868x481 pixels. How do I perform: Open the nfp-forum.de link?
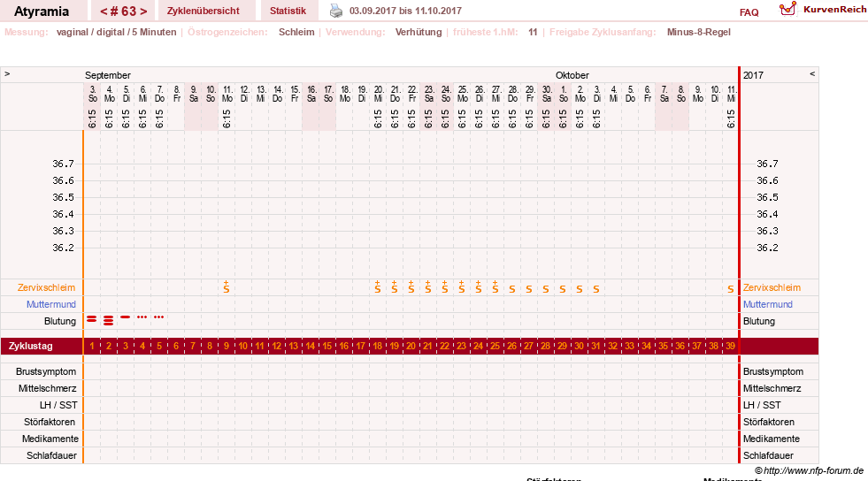tap(813, 470)
